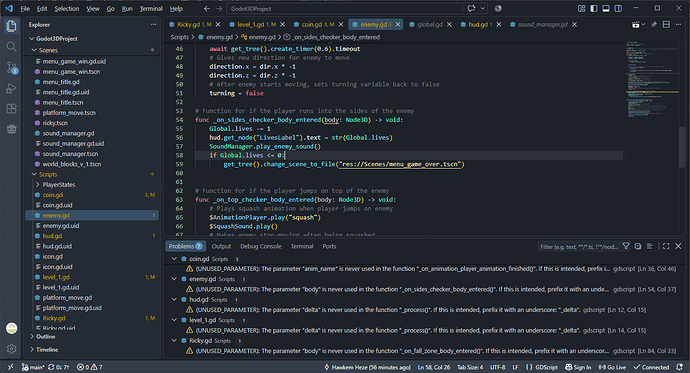
Task: Go forward with the navigation arrow
Action: point(219,8)
